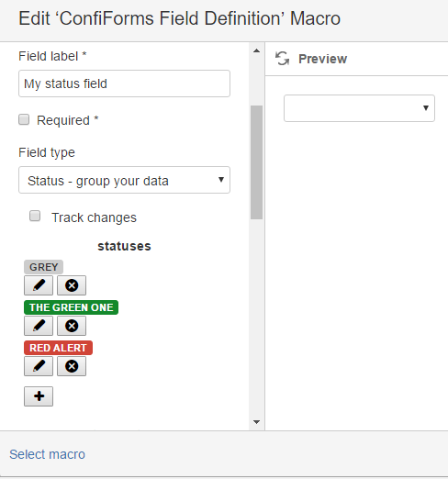Click the RED ALERT status badge
Screen dimensions: 448x479
pos(58,348)
